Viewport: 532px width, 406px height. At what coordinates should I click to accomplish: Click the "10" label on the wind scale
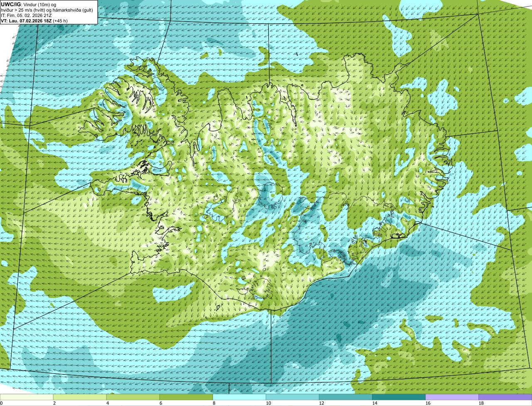point(268,403)
